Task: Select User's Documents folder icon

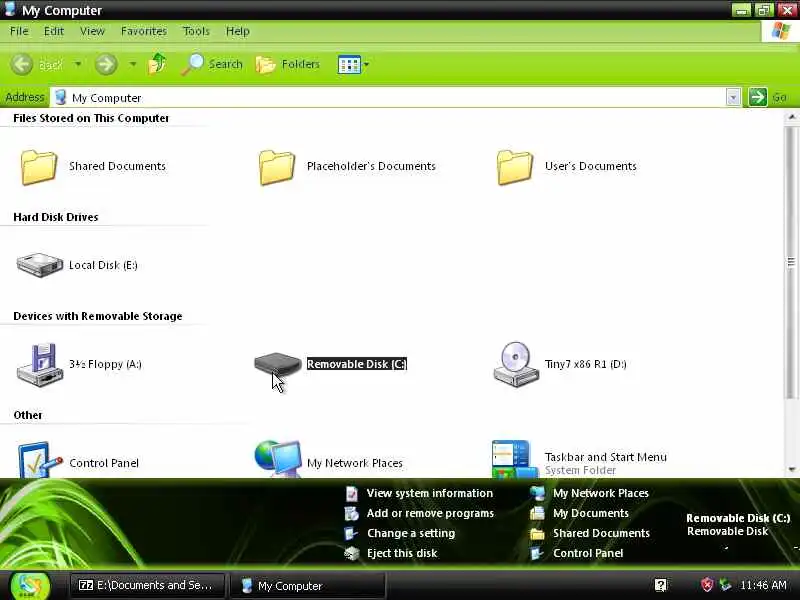Action: (x=514, y=167)
